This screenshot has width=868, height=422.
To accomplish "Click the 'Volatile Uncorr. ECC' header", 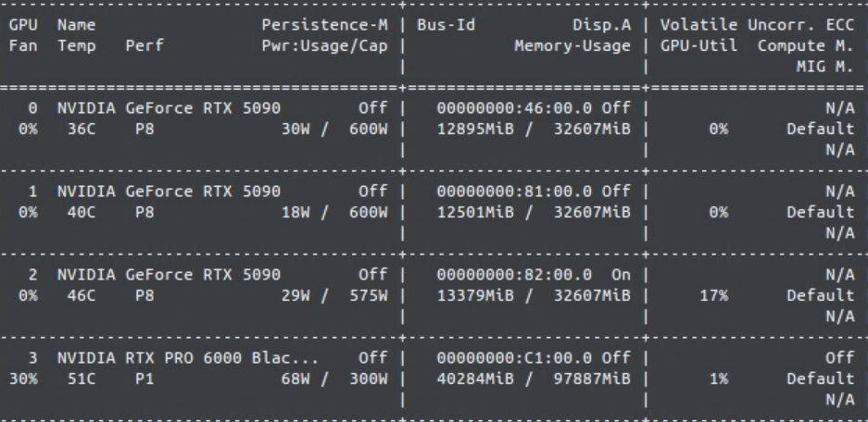I will [x=757, y=25].
